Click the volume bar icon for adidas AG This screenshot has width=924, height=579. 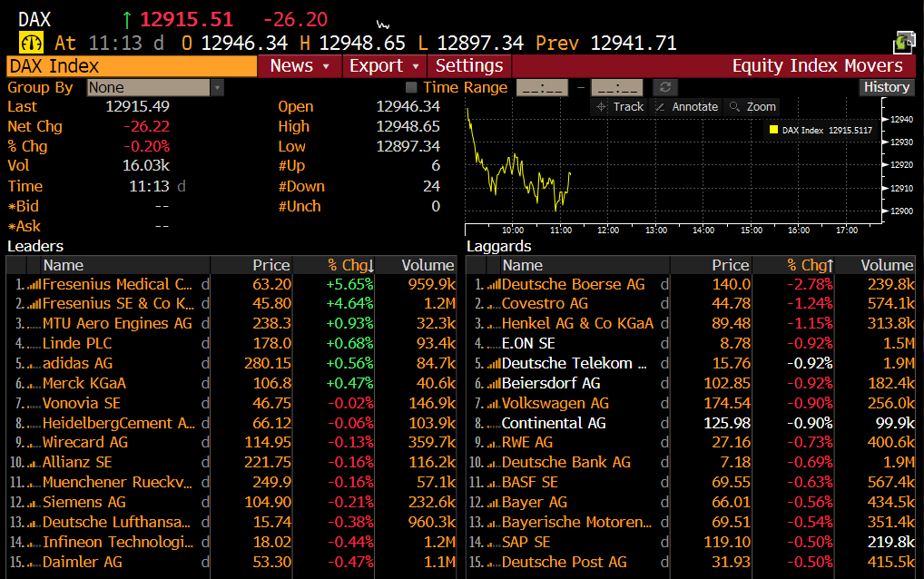[34, 365]
